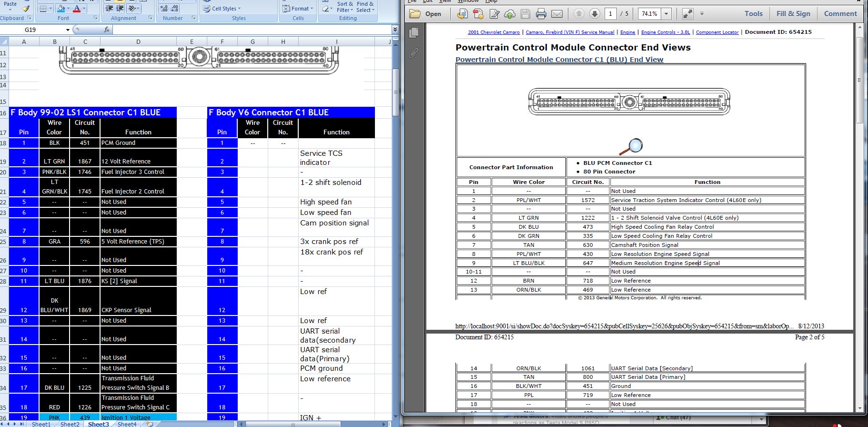Open the attachments paperclip panel icon

[414, 53]
